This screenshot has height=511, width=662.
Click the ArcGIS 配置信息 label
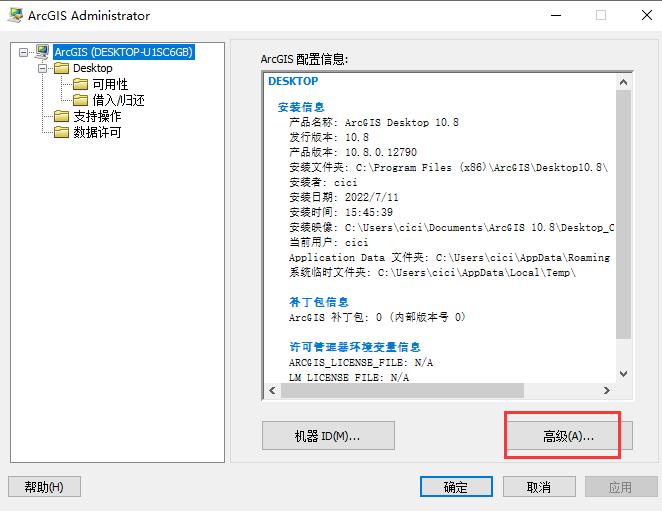tap(304, 59)
